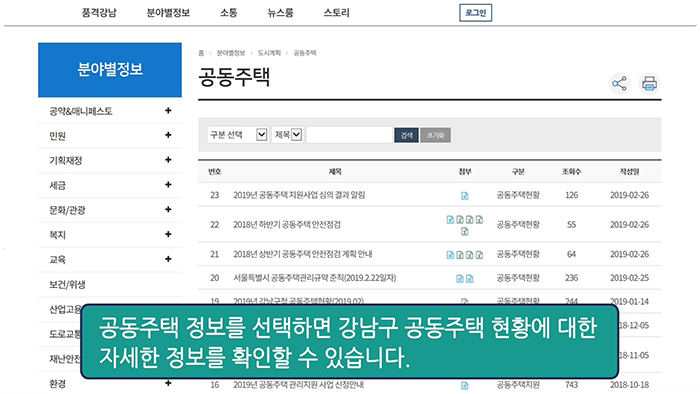Click the 초기화 reset button

[435, 135]
